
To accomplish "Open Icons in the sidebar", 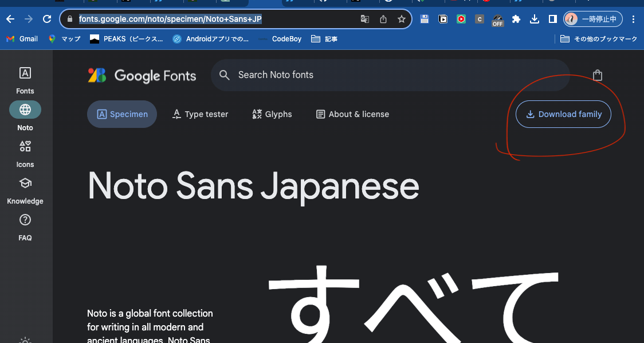I will (x=25, y=154).
